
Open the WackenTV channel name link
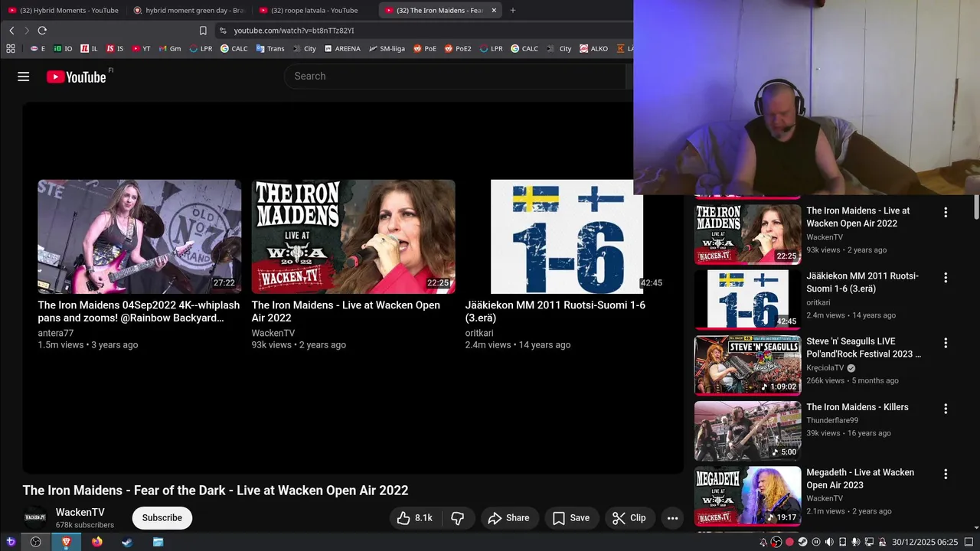80,512
